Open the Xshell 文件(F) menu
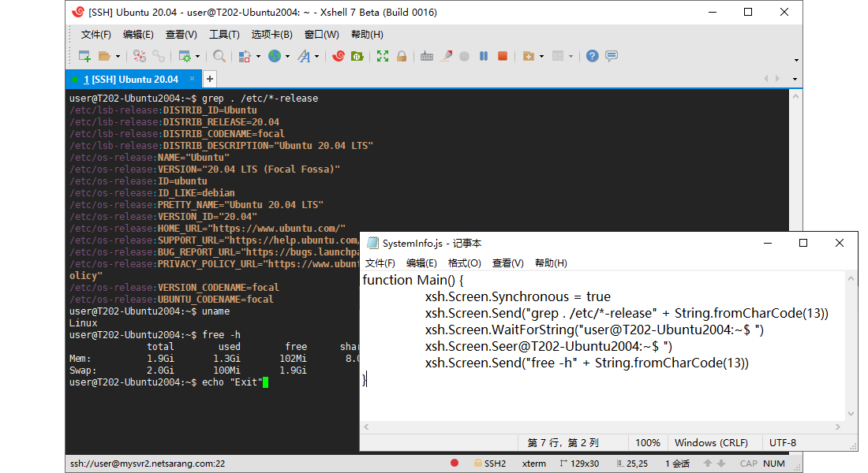868x473 pixels. pyautogui.click(x=95, y=35)
